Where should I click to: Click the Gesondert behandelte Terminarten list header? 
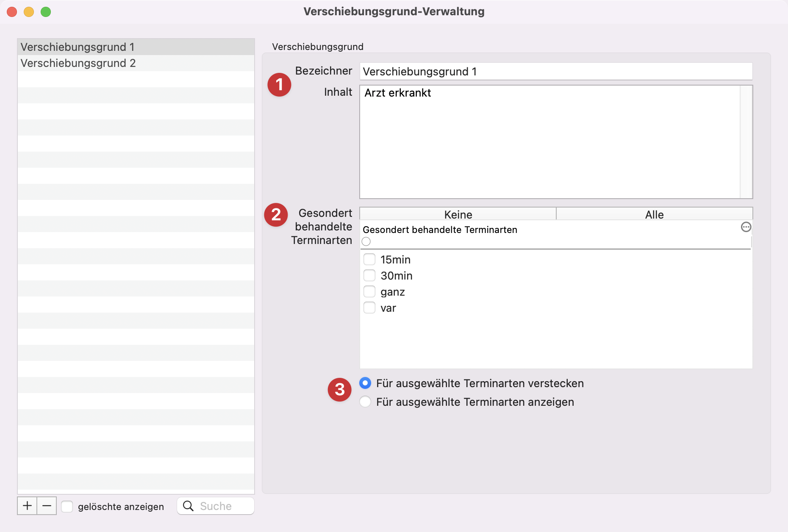click(x=440, y=230)
